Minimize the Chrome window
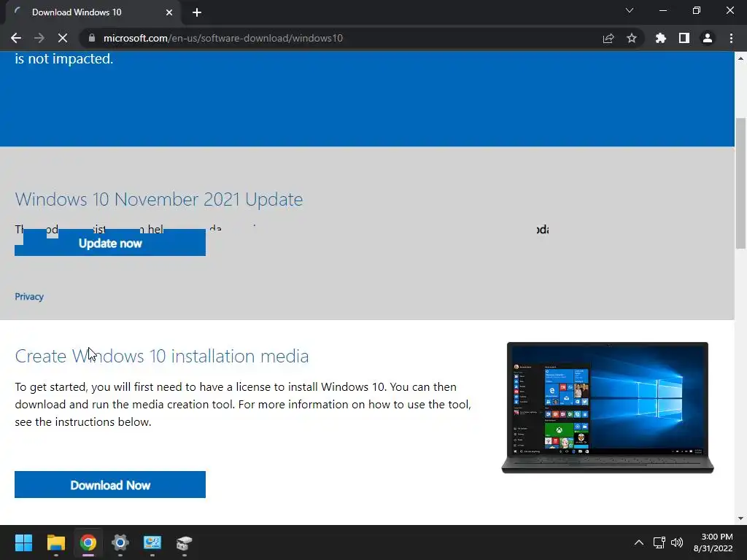The image size is (747, 560). tap(662, 10)
